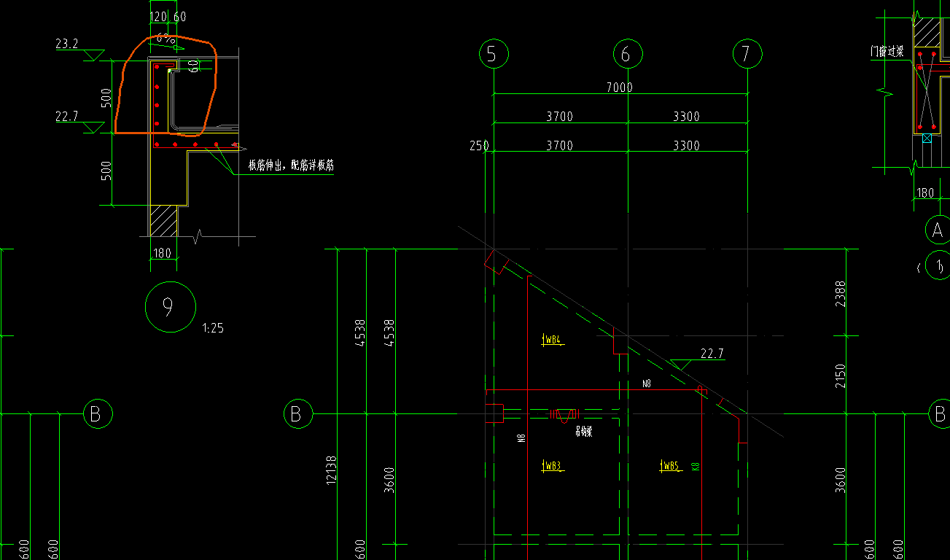Select grid axis bubble 5
950x560 pixels.
click(494, 54)
